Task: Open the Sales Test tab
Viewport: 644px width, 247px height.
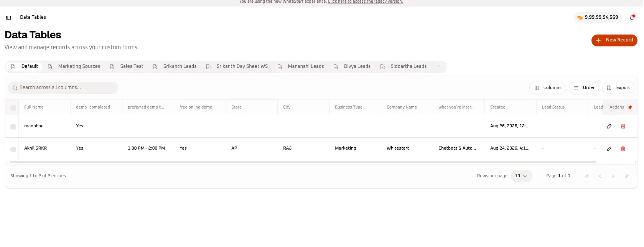Action: pyautogui.click(x=127, y=66)
